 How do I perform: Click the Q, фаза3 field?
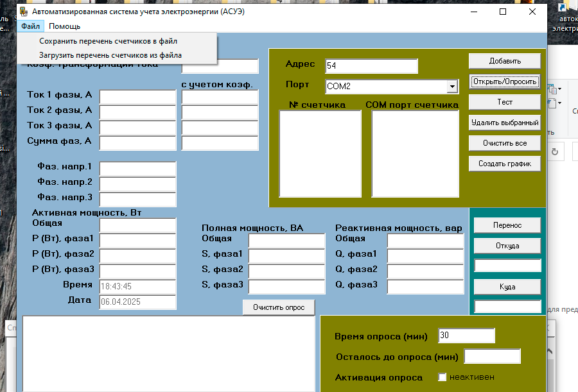425,287
